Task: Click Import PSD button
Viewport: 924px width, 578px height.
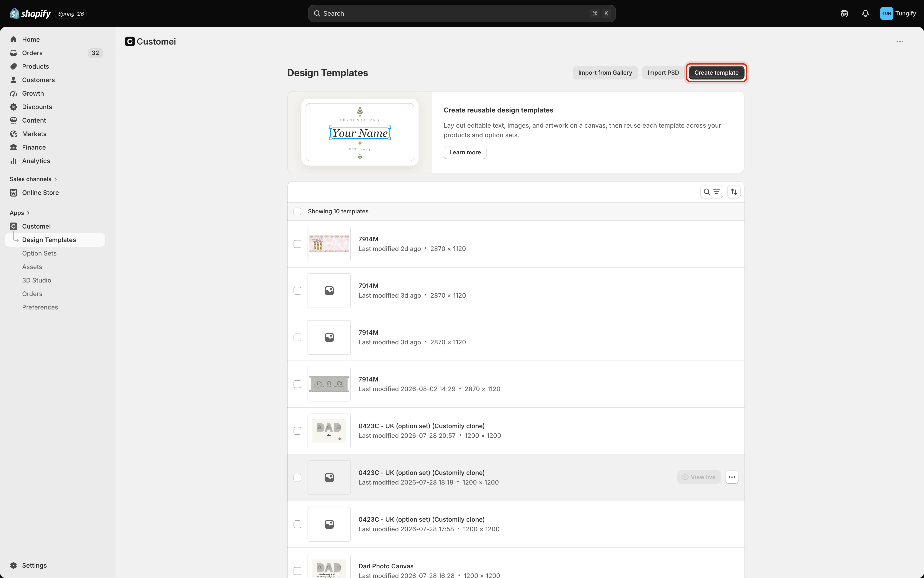Action: click(663, 73)
